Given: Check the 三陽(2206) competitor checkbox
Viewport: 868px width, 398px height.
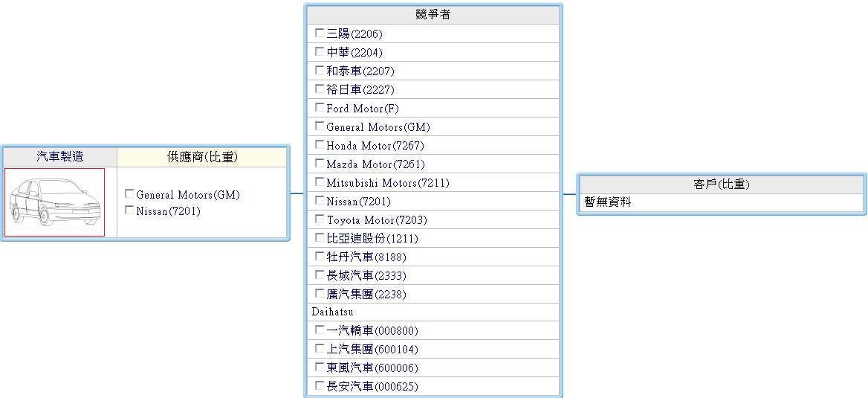Looking at the screenshot, I should tap(320, 33).
